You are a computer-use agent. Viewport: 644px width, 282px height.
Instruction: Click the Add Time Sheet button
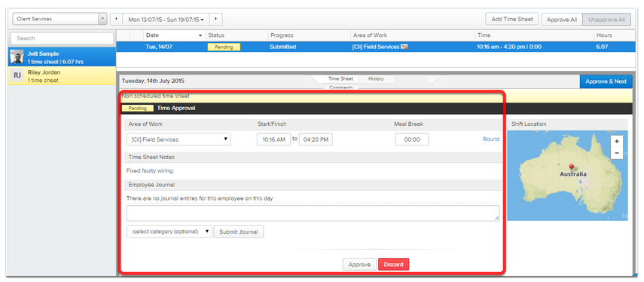point(511,19)
